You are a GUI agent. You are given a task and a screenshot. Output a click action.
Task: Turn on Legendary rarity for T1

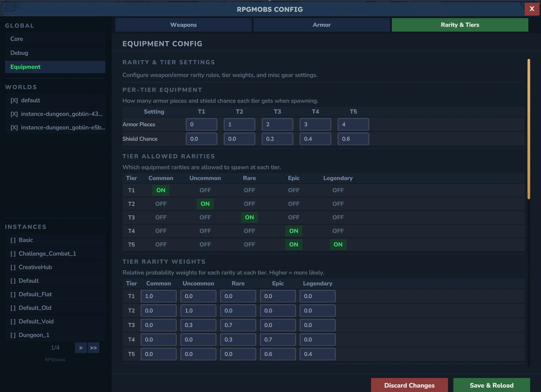point(338,190)
